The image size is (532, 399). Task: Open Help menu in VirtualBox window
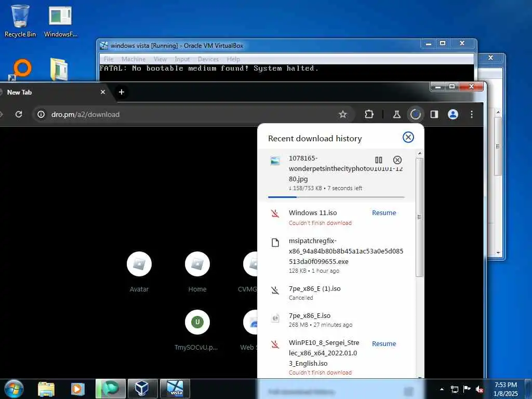pos(233,59)
